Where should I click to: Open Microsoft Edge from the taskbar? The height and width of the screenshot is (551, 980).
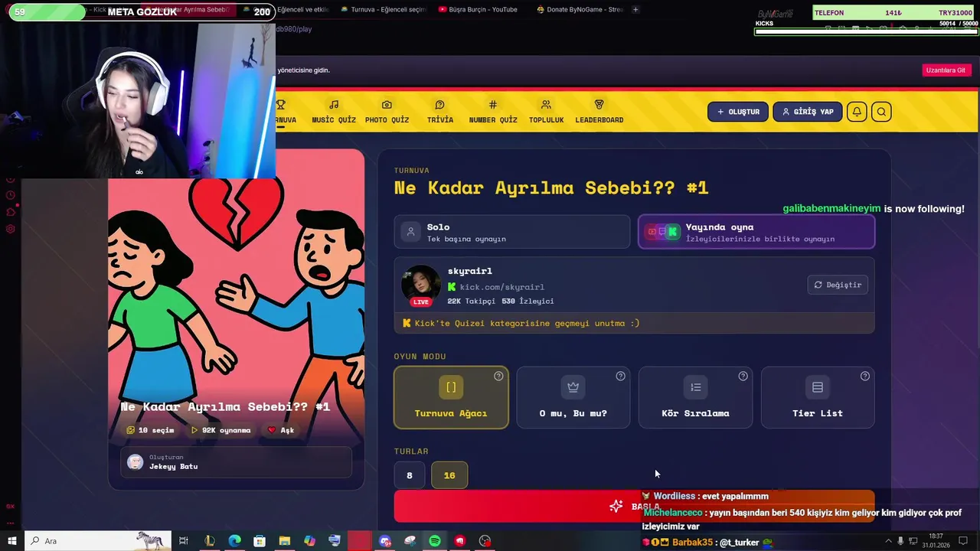point(234,541)
